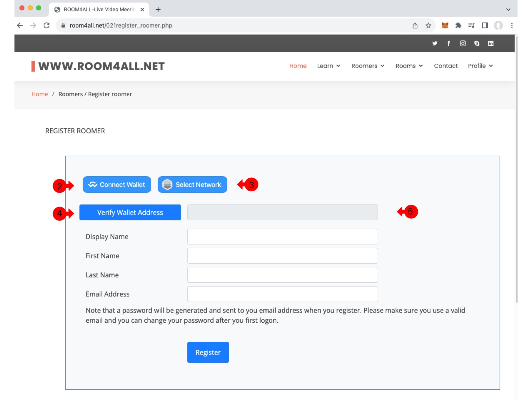Focus the Email Address field
Screen dimensions: 532x399
click(282, 294)
